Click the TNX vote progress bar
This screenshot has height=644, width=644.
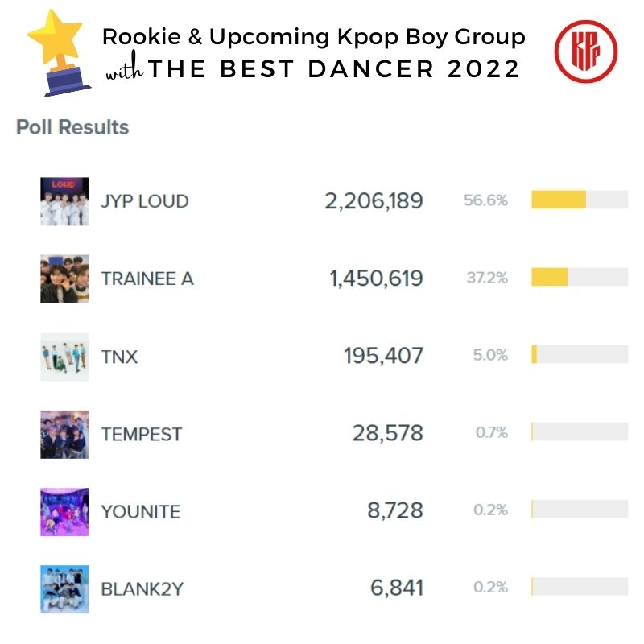pyautogui.click(x=535, y=355)
